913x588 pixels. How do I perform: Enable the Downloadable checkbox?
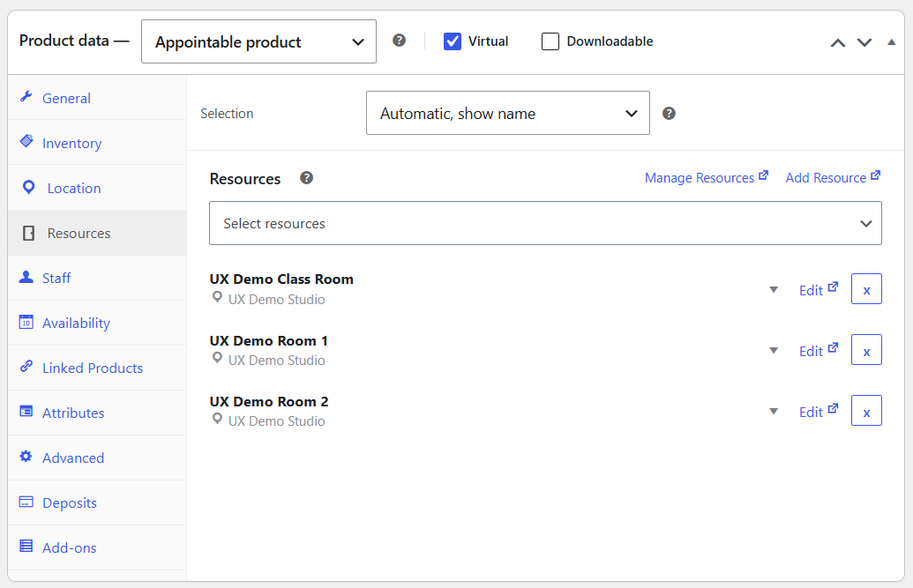click(x=550, y=41)
